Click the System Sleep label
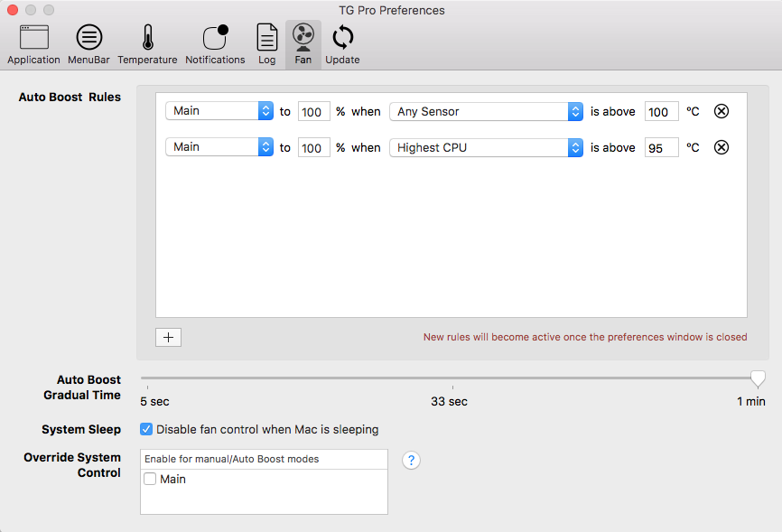Viewport: 782px width, 532px height. click(x=81, y=429)
